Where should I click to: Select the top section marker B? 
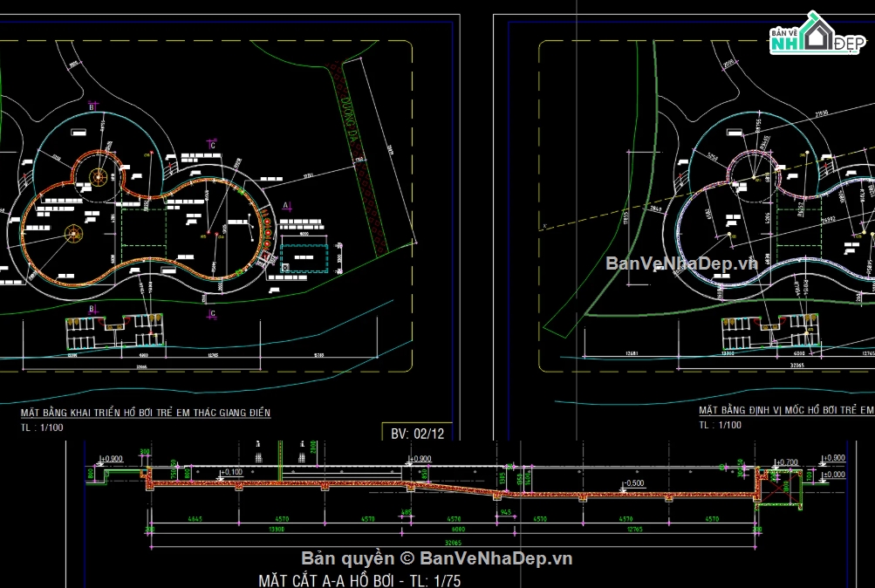pyautogui.click(x=92, y=106)
